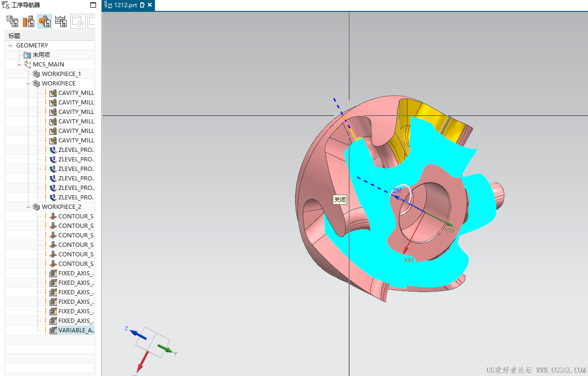
Task: Select the first ZLEVEL_PRO. operation
Action: [76, 150]
